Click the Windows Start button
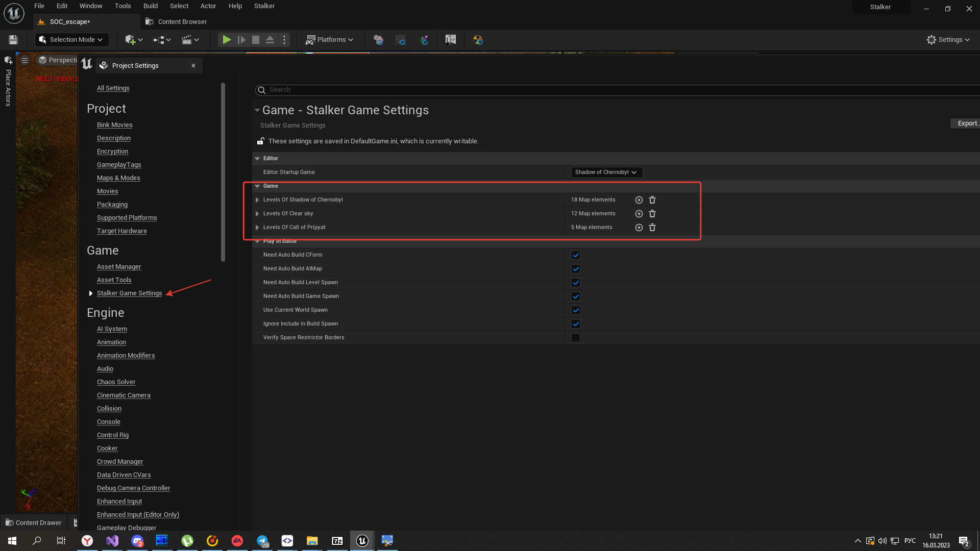This screenshot has width=980, height=551. [x=12, y=541]
